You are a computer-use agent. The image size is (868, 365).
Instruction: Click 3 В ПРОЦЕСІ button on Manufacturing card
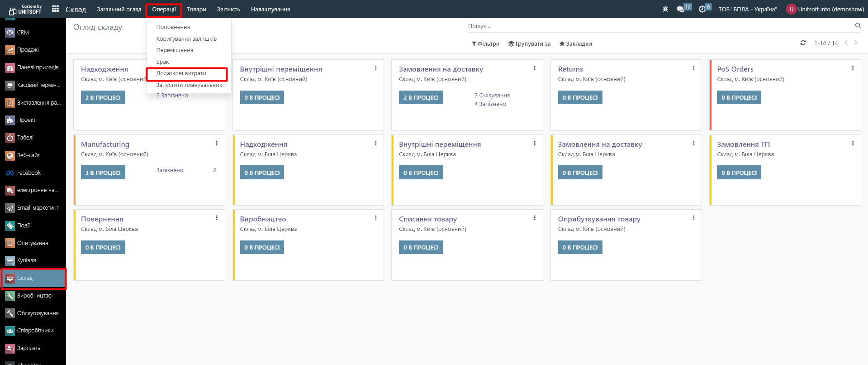coord(103,173)
